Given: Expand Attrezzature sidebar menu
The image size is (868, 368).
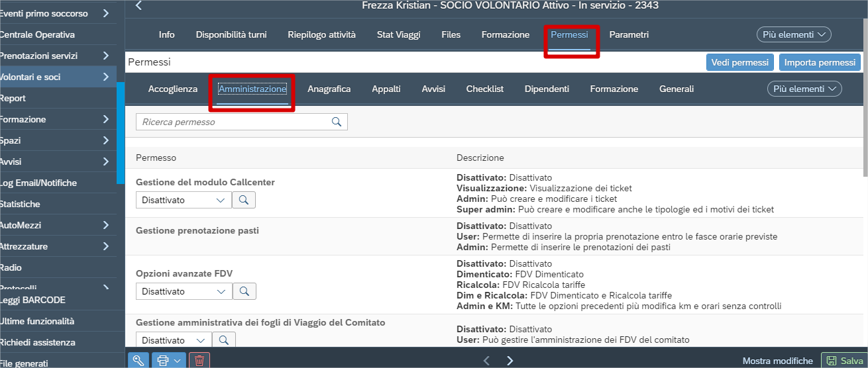Looking at the screenshot, I should (x=106, y=246).
